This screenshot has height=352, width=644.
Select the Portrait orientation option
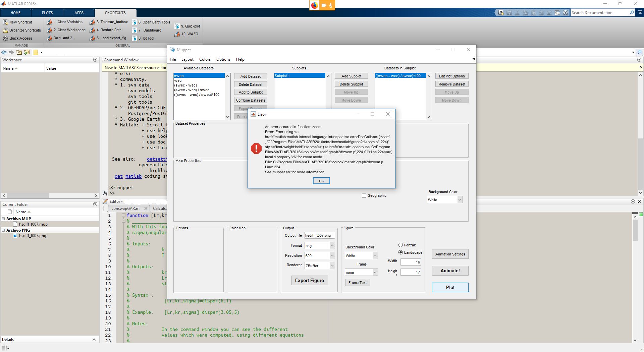point(400,245)
